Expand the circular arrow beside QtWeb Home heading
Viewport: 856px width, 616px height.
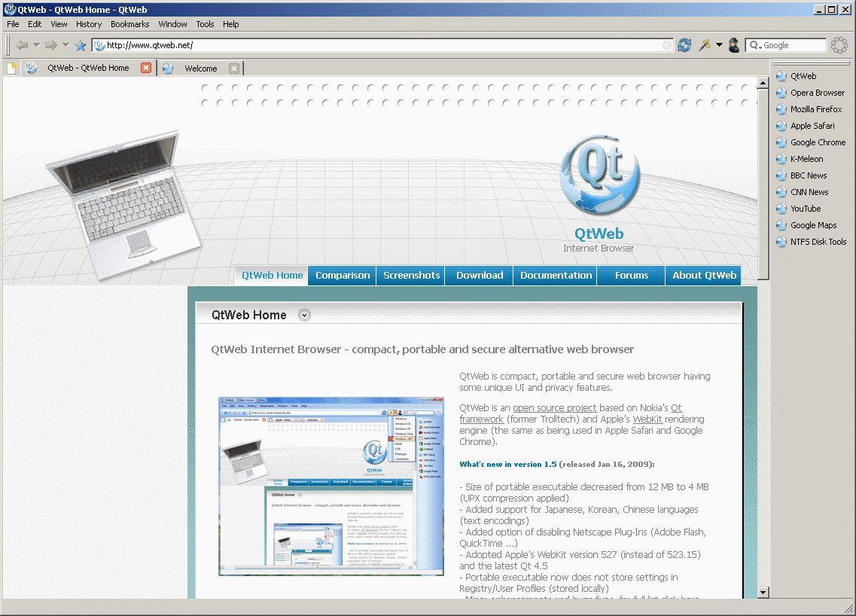305,315
